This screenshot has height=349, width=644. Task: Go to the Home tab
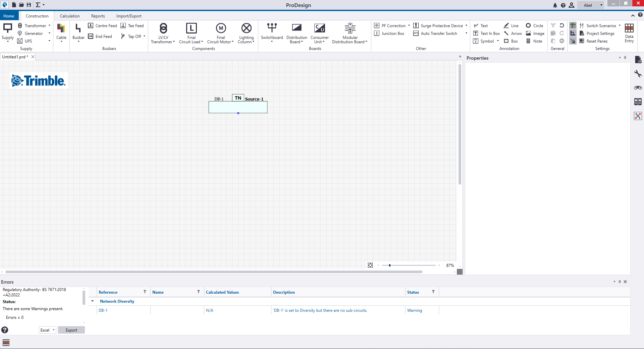click(x=9, y=16)
